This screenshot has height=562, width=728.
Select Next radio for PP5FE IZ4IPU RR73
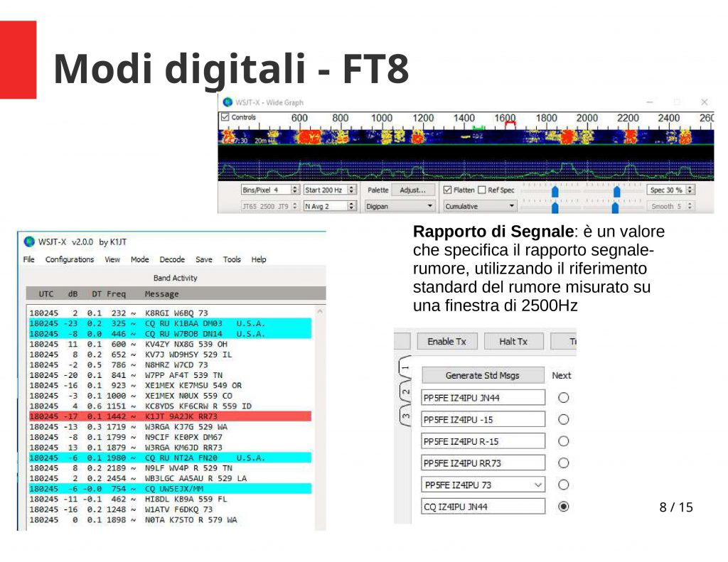pyautogui.click(x=563, y=463)
